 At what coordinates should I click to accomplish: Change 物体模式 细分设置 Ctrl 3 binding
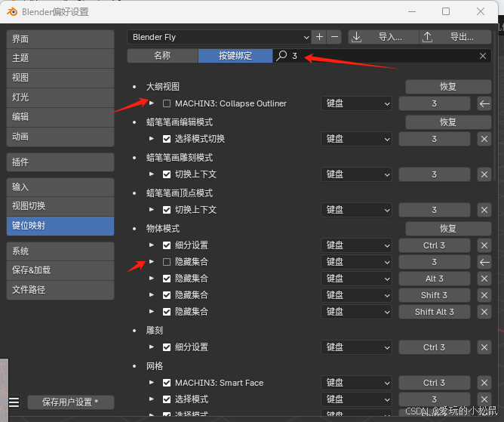pos(435,245)
